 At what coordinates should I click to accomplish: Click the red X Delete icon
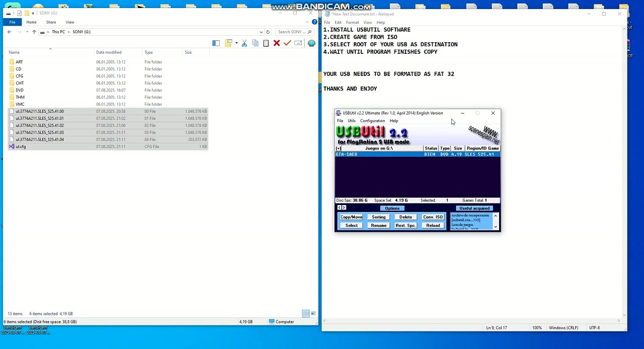point(277,43)
